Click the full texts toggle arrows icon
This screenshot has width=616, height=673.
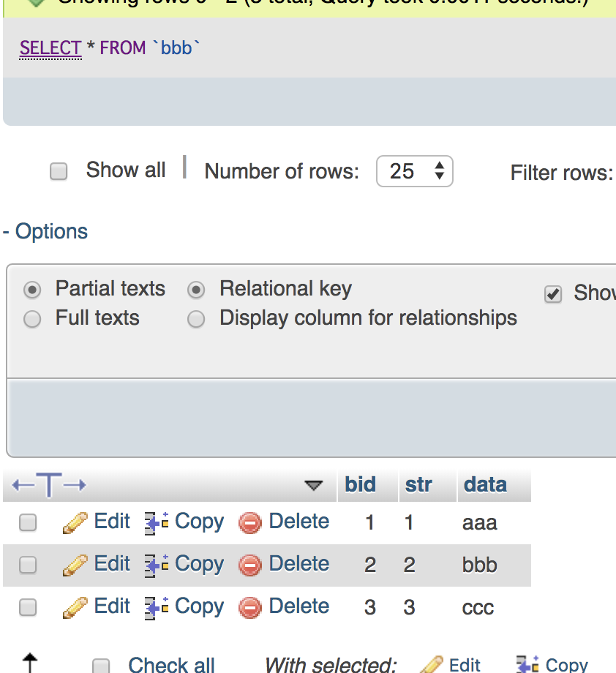(x=49, y=485)
